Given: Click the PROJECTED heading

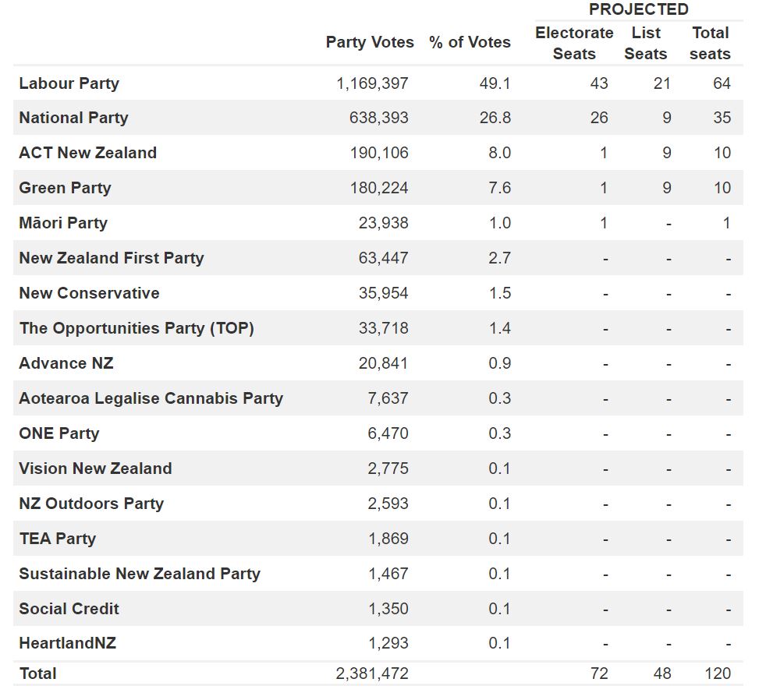Looking at the screenshot, I should click(x=638, y=9).
